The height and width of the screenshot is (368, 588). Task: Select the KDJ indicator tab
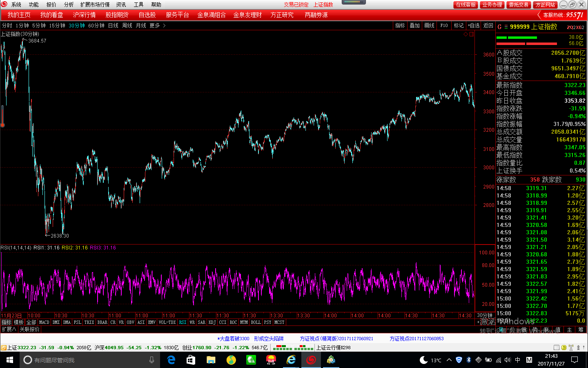coord(212,322)
